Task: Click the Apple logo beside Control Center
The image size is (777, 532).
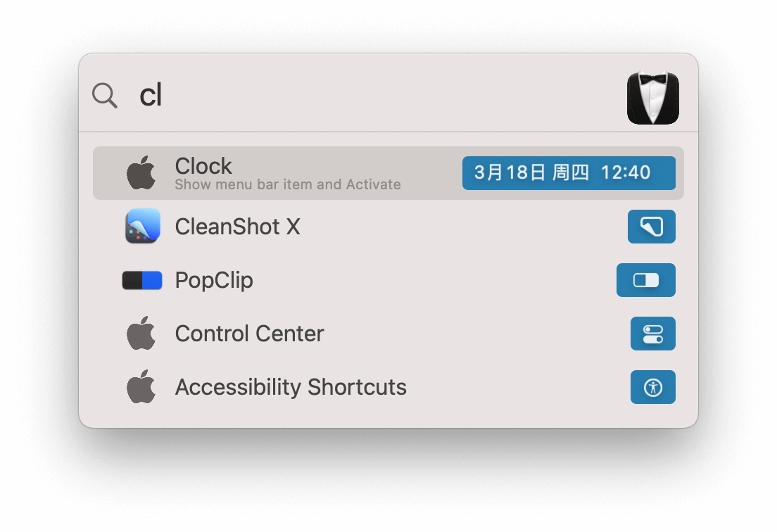Action: click(141, 334)
